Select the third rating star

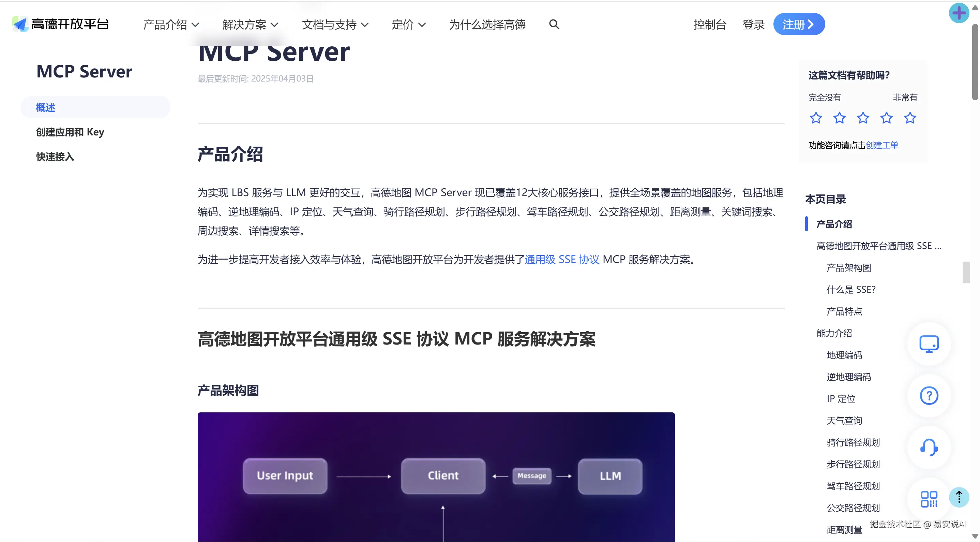(863, 118)
